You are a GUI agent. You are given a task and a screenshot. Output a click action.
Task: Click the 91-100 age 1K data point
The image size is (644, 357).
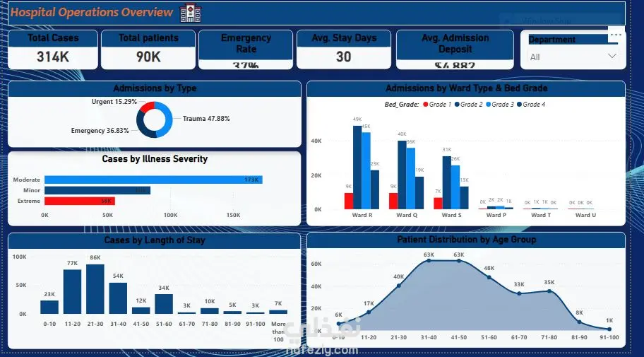tap(609, 329)
